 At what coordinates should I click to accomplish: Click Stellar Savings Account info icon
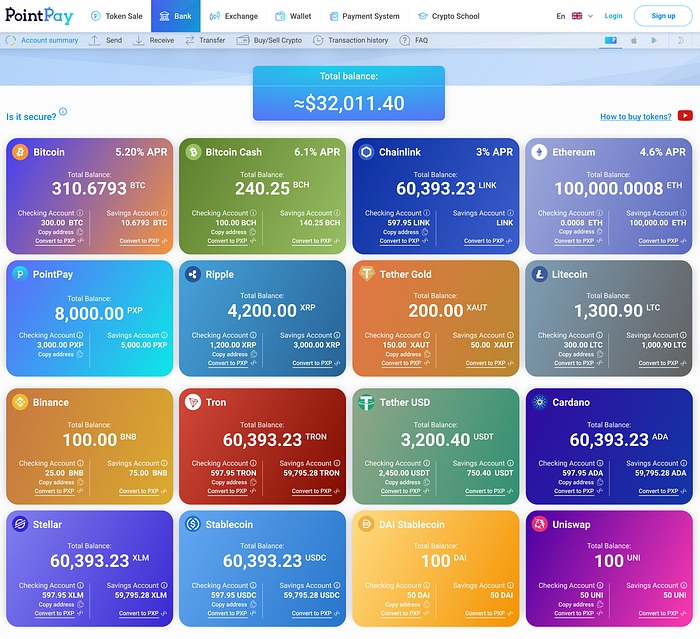(x=164, y=585)
